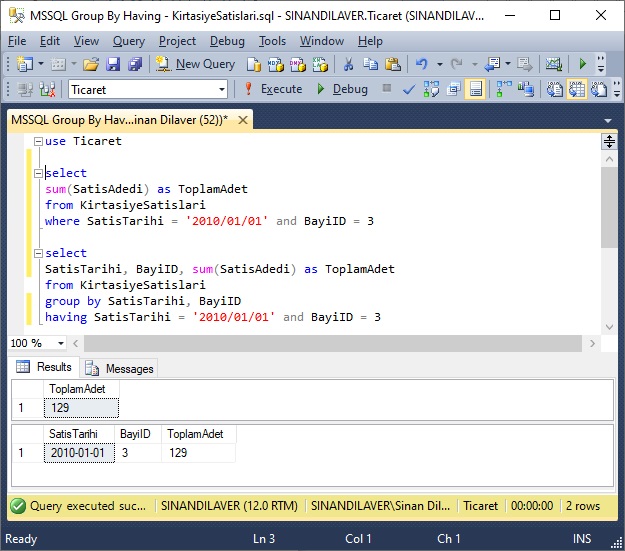The width and height of the screenshot is (625, 551).
Task: Open the New Project dropdown arrow
Action: tap(41, 64)
